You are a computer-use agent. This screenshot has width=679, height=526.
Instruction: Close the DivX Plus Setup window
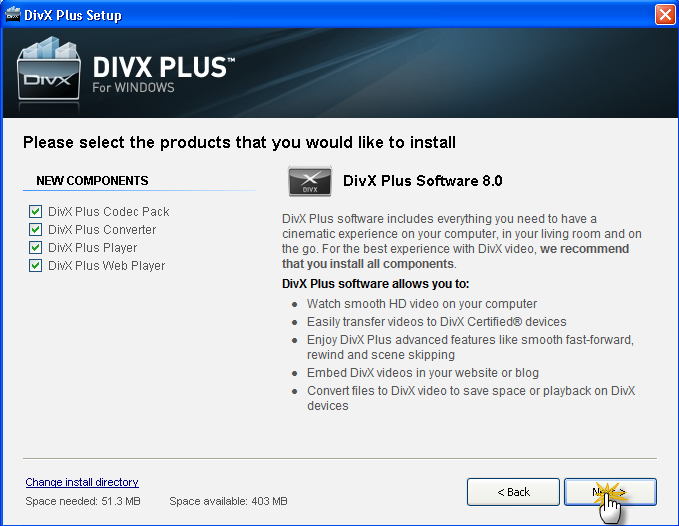[665, 15]
